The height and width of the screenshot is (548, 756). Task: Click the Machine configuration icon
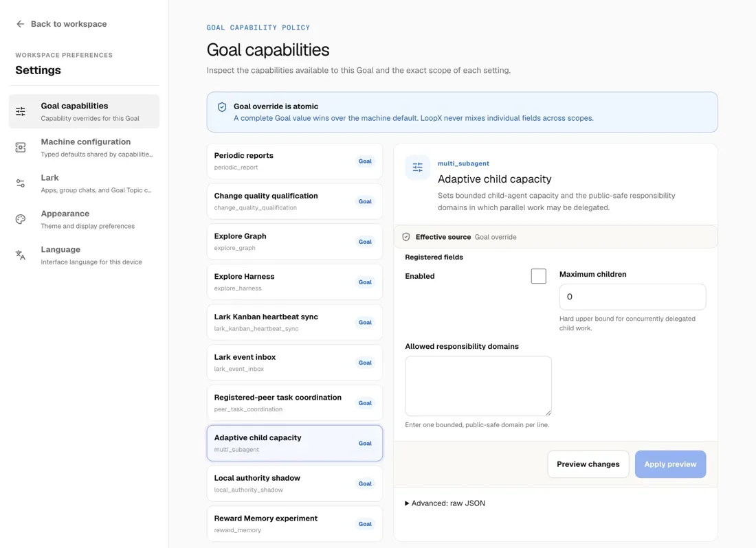pos(20,148)
